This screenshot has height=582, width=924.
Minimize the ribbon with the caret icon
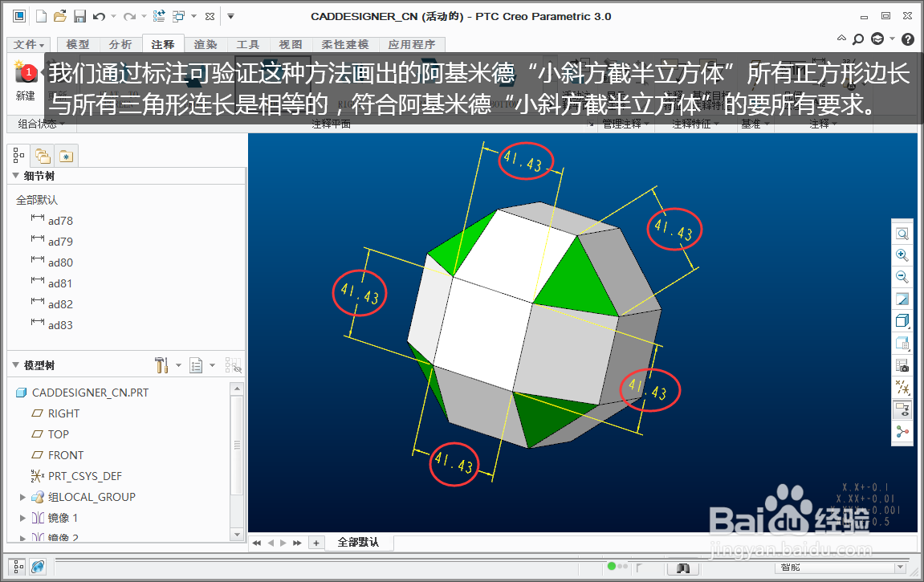point(841,39)
